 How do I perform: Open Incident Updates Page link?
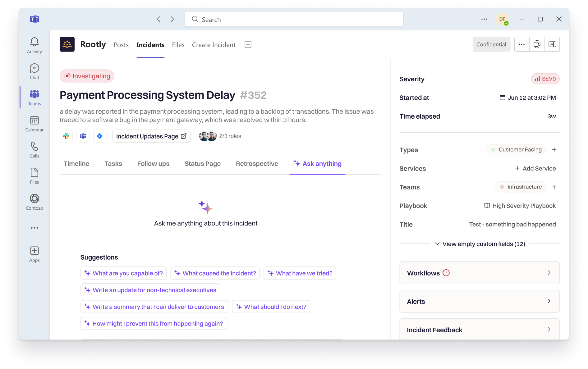coord(151,136)
